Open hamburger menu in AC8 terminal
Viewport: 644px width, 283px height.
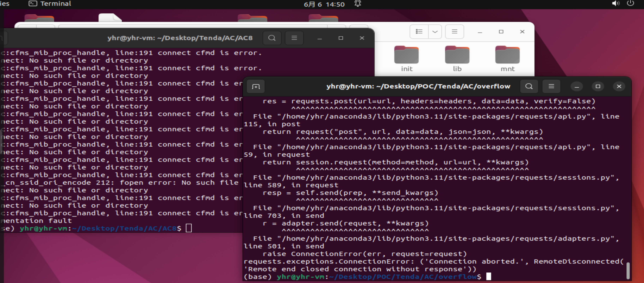coord(294,38)
